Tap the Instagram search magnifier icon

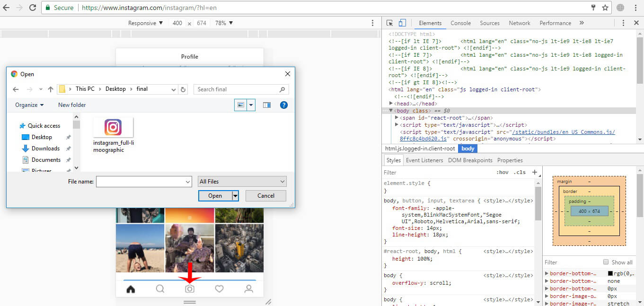[160, 289]
